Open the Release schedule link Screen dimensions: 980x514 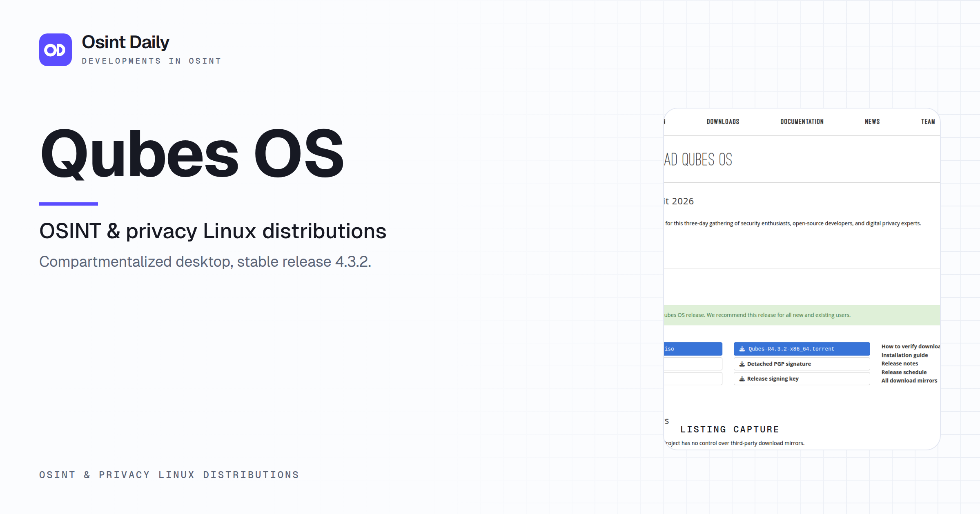(904, 372)
